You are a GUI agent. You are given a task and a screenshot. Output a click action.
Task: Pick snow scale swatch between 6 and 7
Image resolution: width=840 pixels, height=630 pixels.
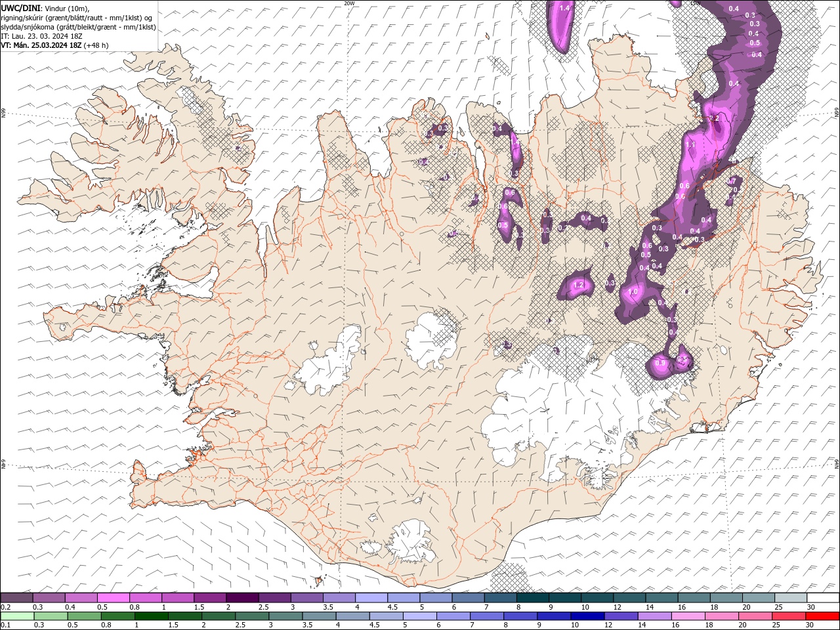[468, 598]
